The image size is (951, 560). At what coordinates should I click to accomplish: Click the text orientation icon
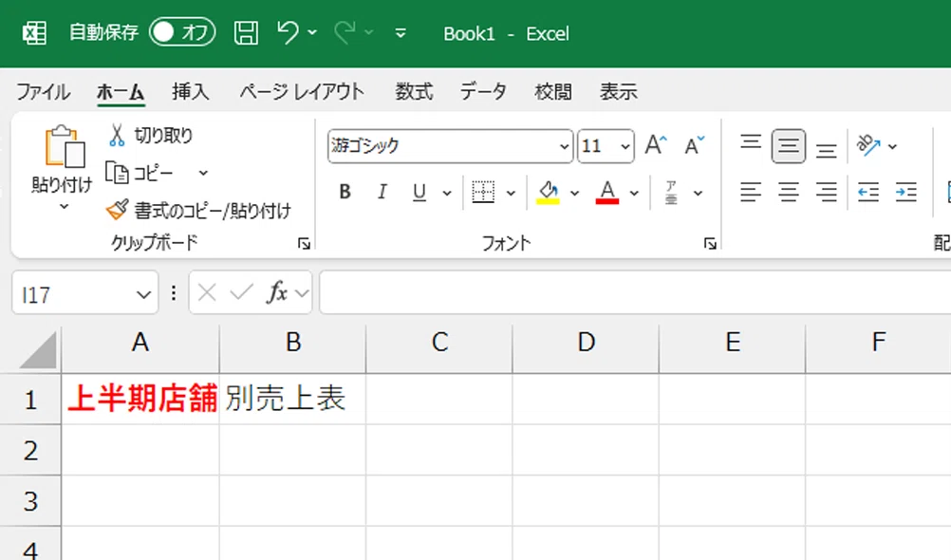click(x=868, y=145)
